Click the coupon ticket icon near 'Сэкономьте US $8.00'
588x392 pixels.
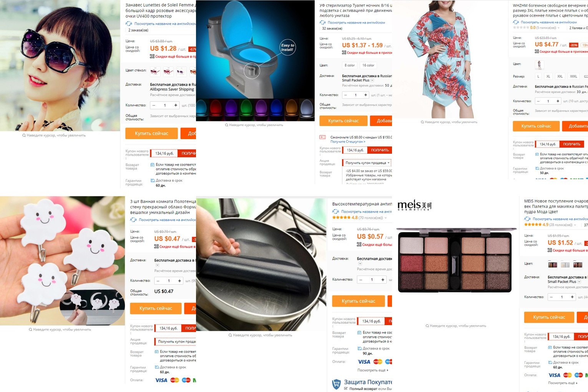pyautogui.click(x=323, y=137)
